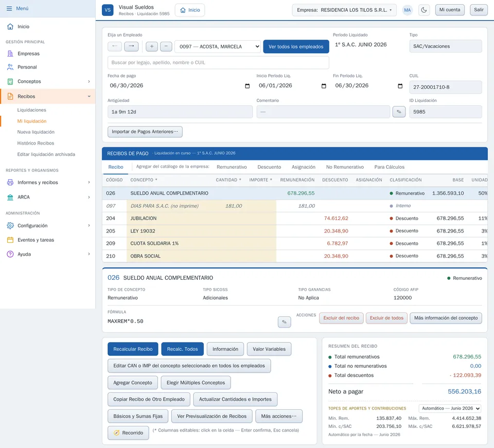494x448 pixels.
Task: Click the Ayuda question mark icon
Action: click(x=10, y=254)
